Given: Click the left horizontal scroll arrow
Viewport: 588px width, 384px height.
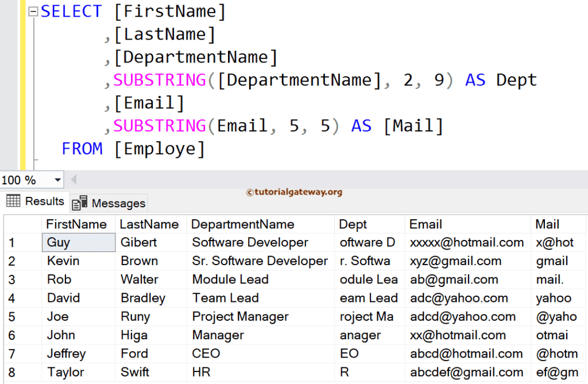Looking at the screenshot, I should 73,179.
